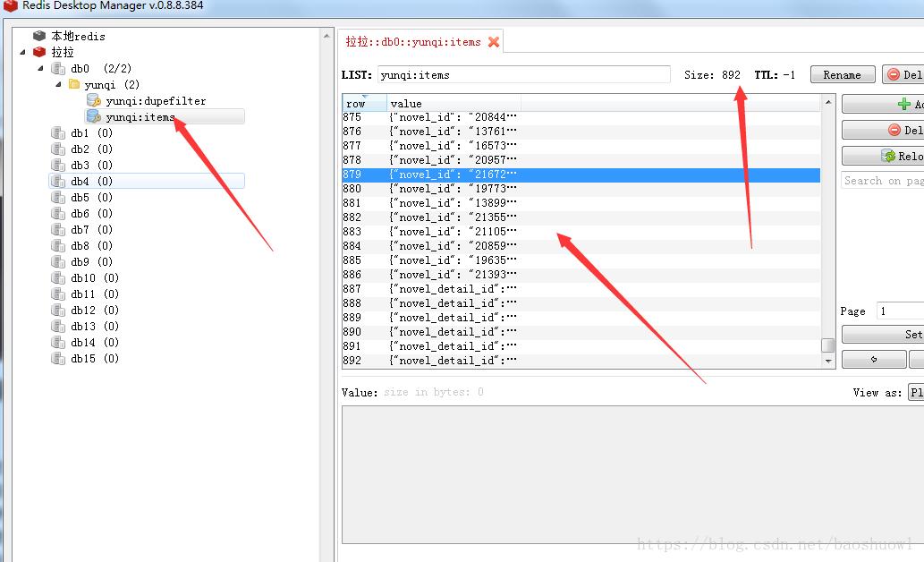Switch to the 拉拉::db0::yunqi:items tab
924x562 pixels.
click(413, 42)
